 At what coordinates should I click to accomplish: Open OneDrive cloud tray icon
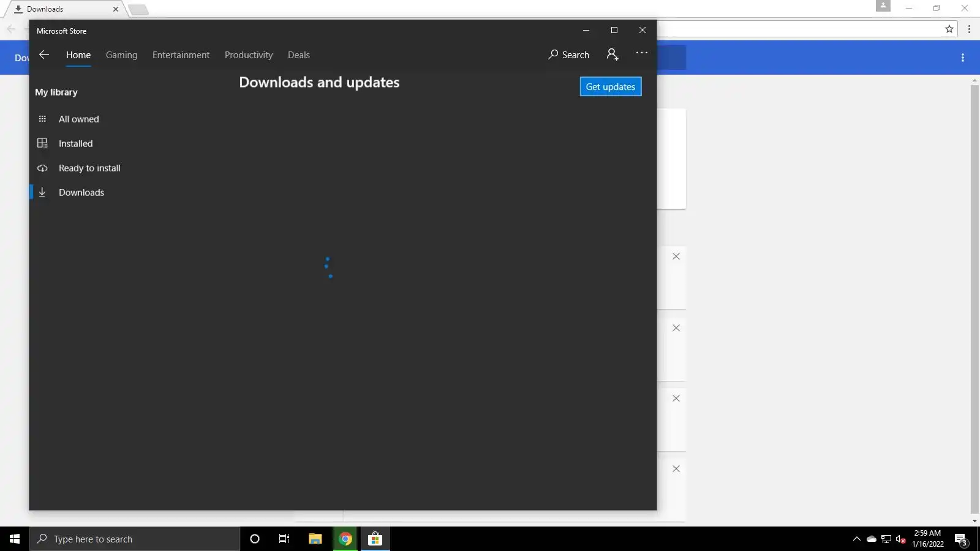pyautogui.click(x=872, y=539)
